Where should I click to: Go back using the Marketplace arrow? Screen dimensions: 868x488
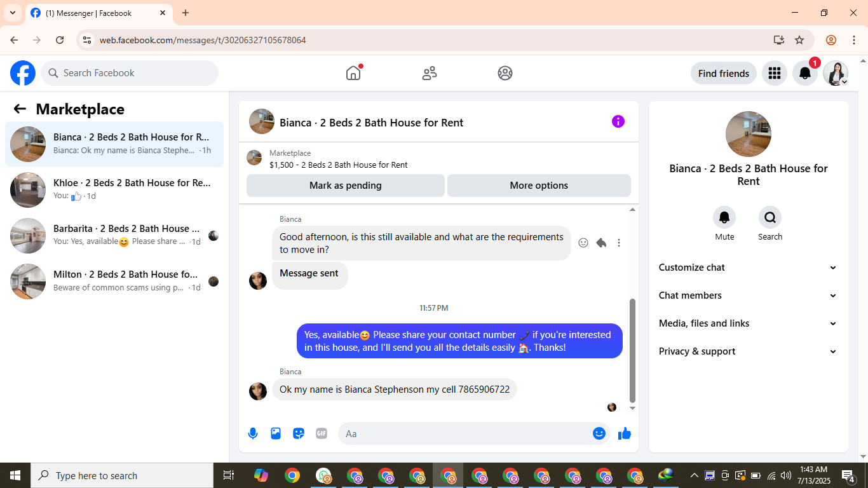(x=20, y=109)
